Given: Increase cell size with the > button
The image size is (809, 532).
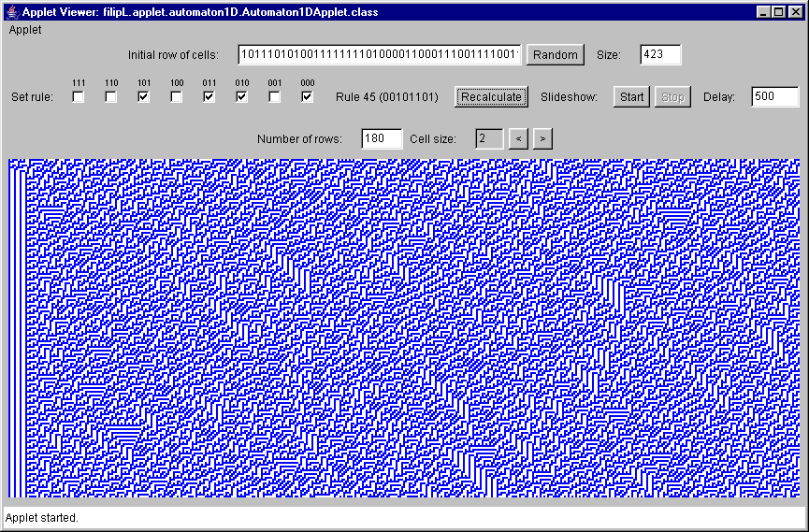Looking at the screenshot, I should (x=542, y=139).
